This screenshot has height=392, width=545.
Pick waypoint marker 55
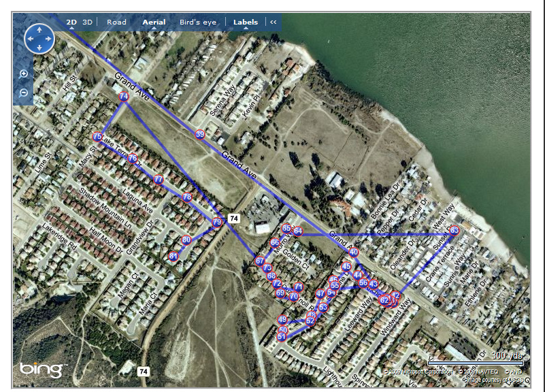click(x=335, y=286)
